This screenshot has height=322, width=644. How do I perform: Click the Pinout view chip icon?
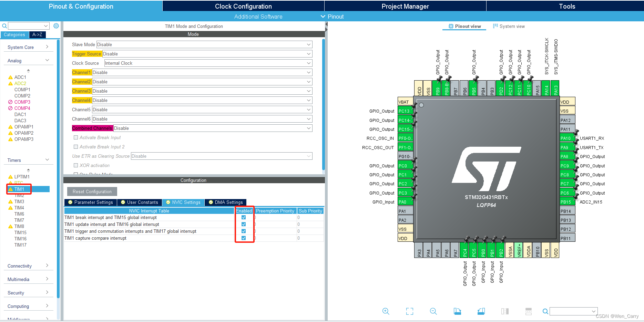click(x=451, y=26)
